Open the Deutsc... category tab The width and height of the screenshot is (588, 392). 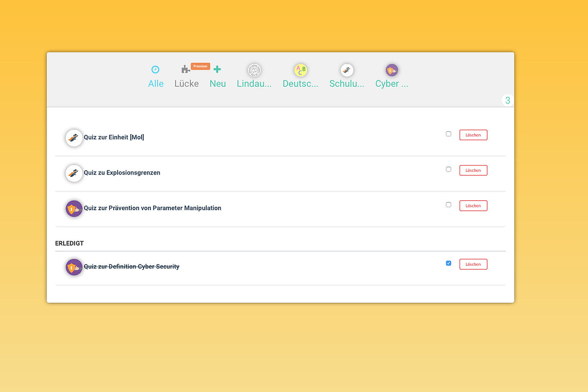click(300, 84)
